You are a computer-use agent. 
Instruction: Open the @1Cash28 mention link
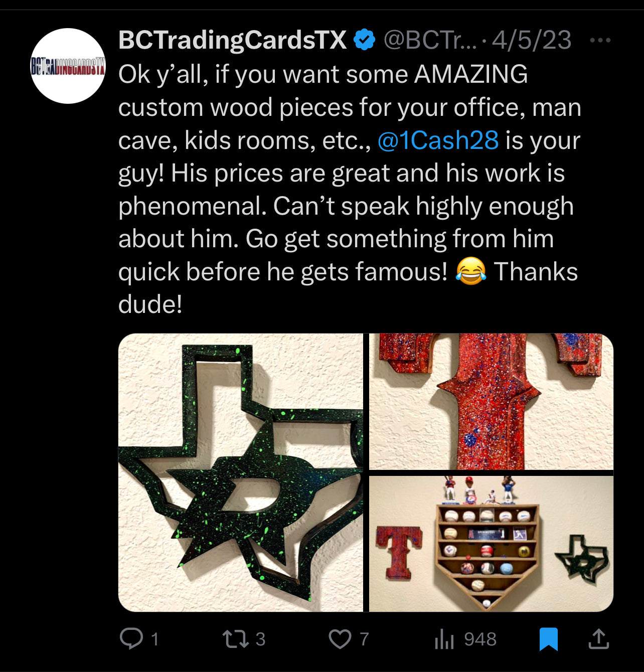click(x=437, y=140)
